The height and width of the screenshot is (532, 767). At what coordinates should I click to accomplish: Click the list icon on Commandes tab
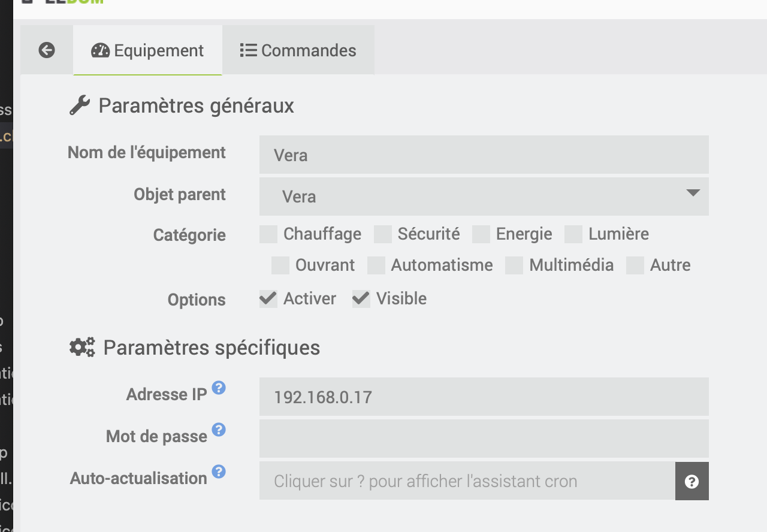coord(248,50)
